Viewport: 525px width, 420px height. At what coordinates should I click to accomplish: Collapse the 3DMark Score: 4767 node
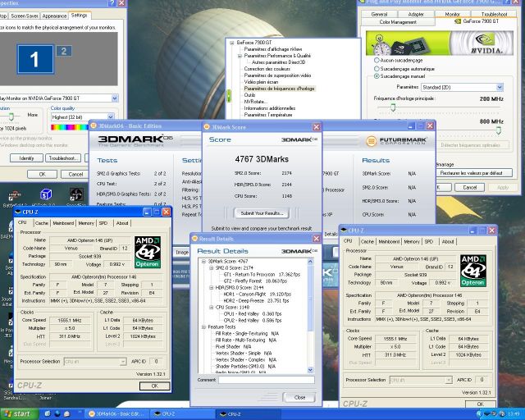(203, 261)
